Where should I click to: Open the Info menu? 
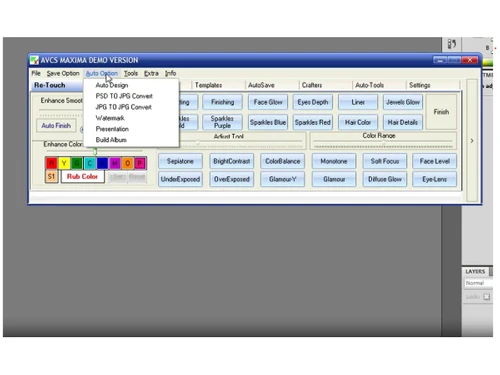click(x=171, y=73)
